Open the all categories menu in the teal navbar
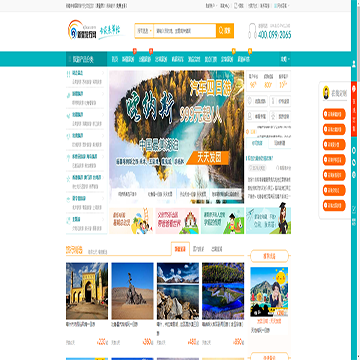The image size is (360, 360). pyautogui.click(x=86, y=59)
